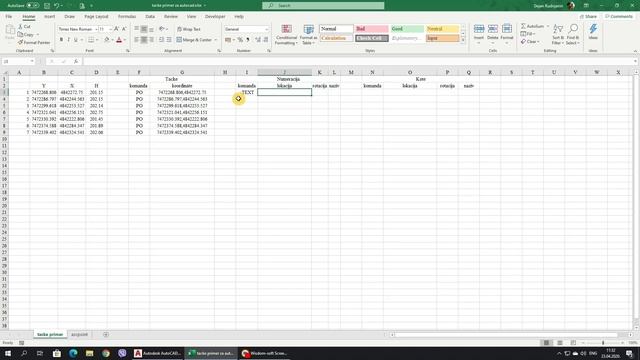
Task: Click the Decrease Decimal icon
Action: (x=266, y=40)
